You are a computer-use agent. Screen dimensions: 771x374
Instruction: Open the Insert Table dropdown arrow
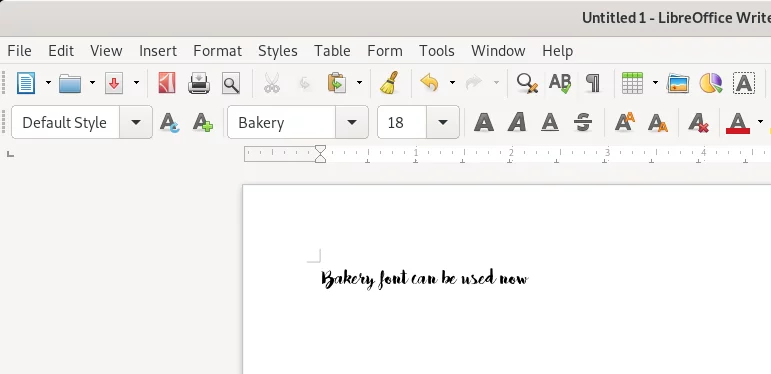point(655,83)
